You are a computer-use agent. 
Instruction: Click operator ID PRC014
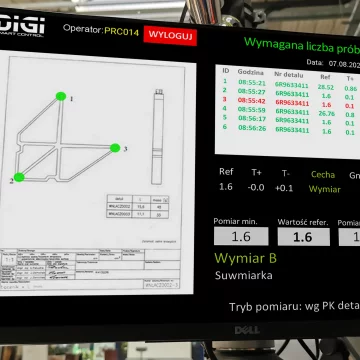121,31
